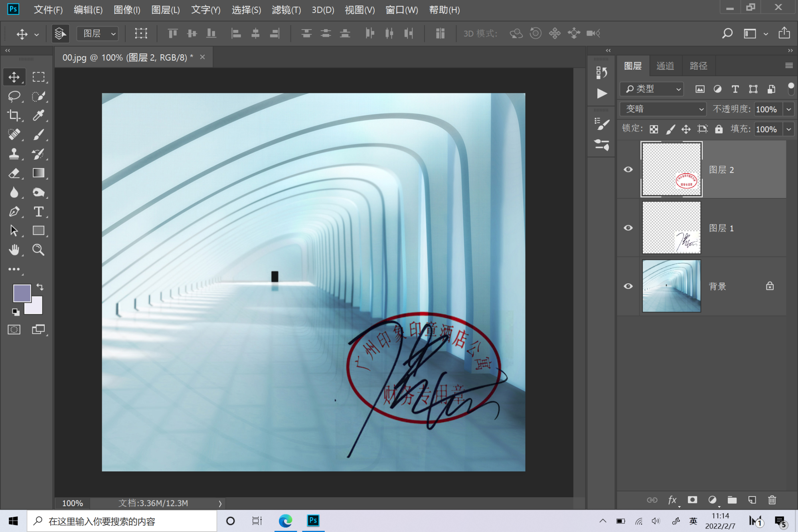The image size is (798, 532).
Task: Select the Gradient tool
Action: click(x=38, y=173)
